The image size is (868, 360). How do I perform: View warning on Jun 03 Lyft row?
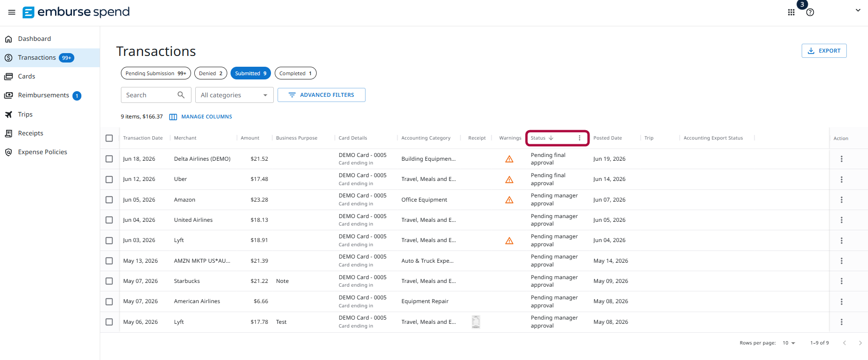point(509,241)
